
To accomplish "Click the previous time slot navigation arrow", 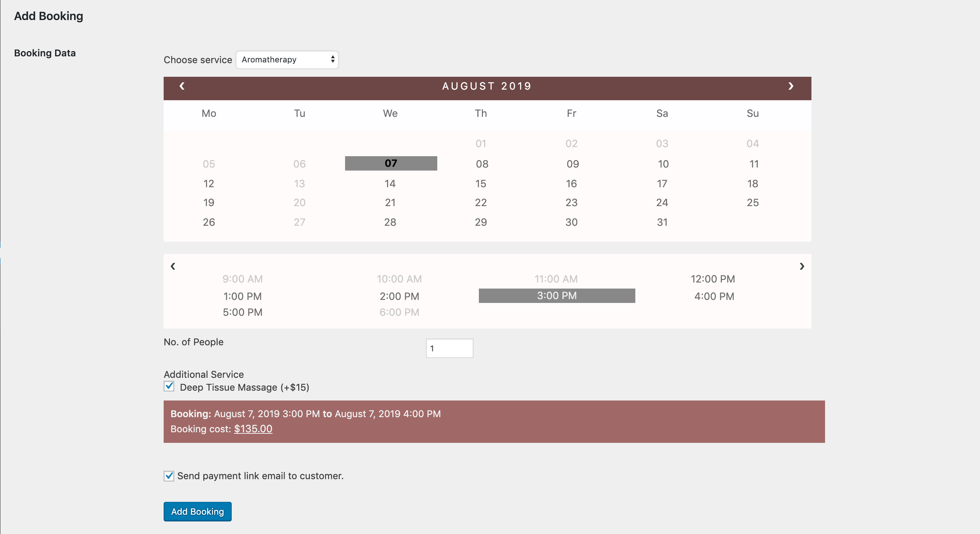I will 173,266.
